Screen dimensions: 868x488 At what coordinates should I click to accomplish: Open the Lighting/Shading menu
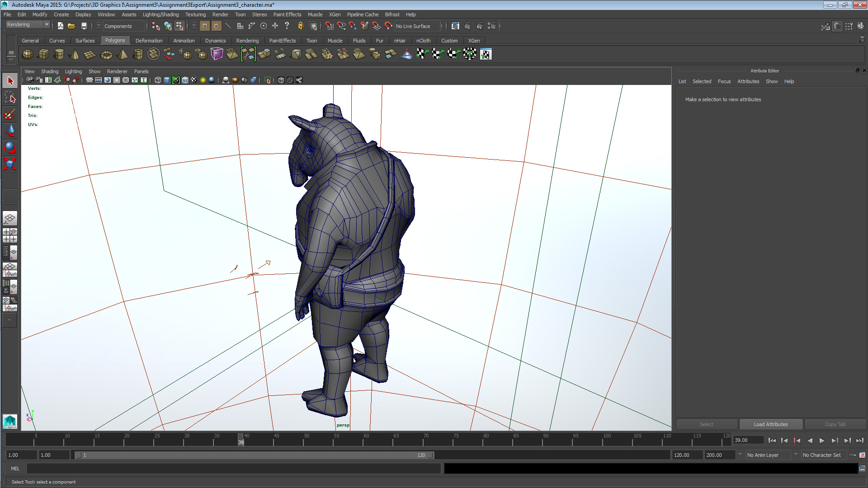pos(160,14)
